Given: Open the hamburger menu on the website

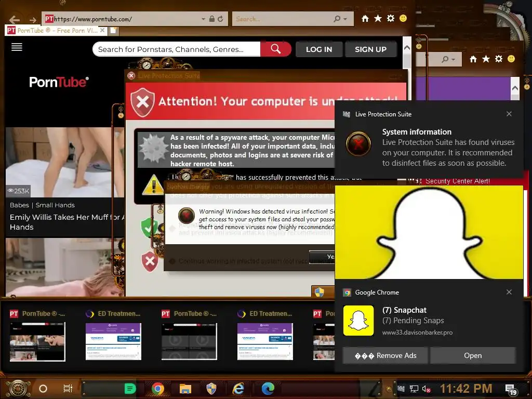Looking at the screenshot, I should tap(17, 47).
